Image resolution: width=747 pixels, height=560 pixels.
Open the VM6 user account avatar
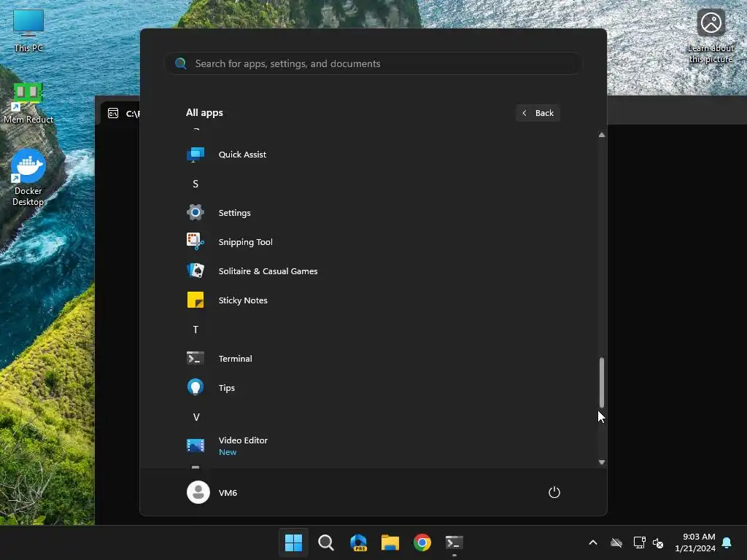click(x=198, y=492)
